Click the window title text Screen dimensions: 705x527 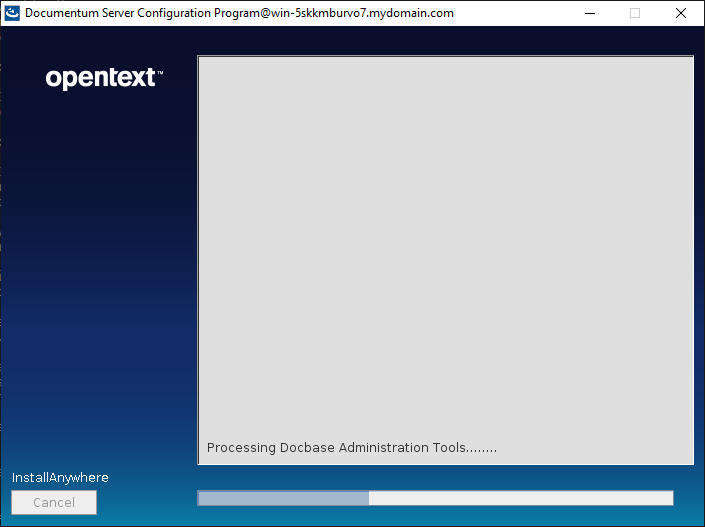pyautogui.click(x=239, y=13)
